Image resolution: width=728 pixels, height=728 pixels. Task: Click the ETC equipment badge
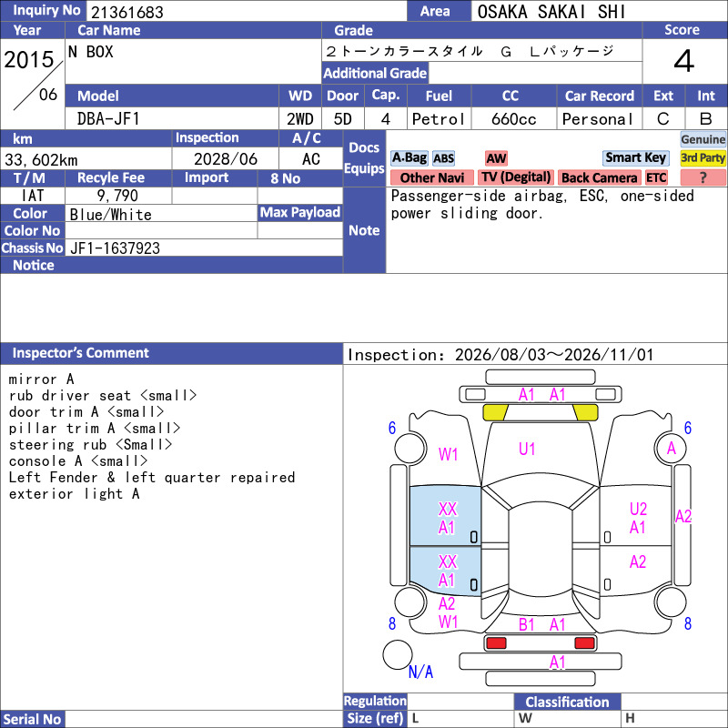[656, 177]
